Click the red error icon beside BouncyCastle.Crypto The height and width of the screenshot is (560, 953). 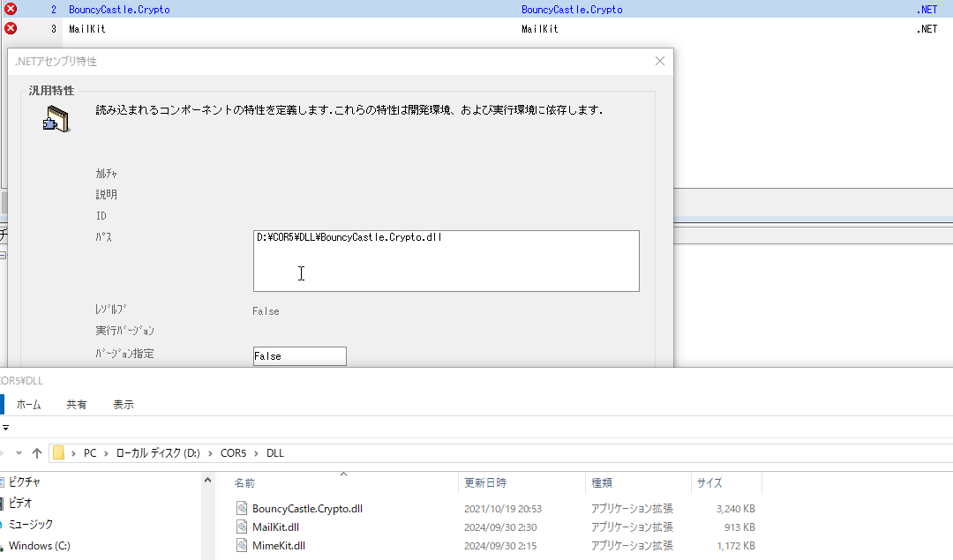tap(11, 10)
